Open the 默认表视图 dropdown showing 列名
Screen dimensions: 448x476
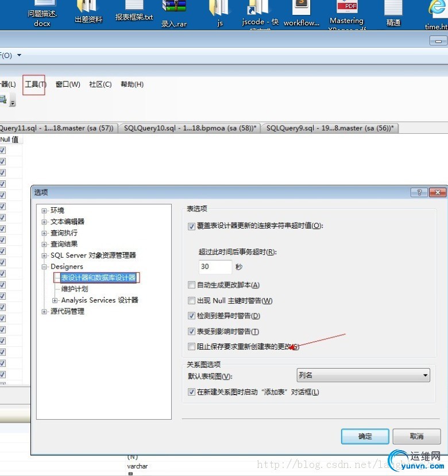[363, 376]
